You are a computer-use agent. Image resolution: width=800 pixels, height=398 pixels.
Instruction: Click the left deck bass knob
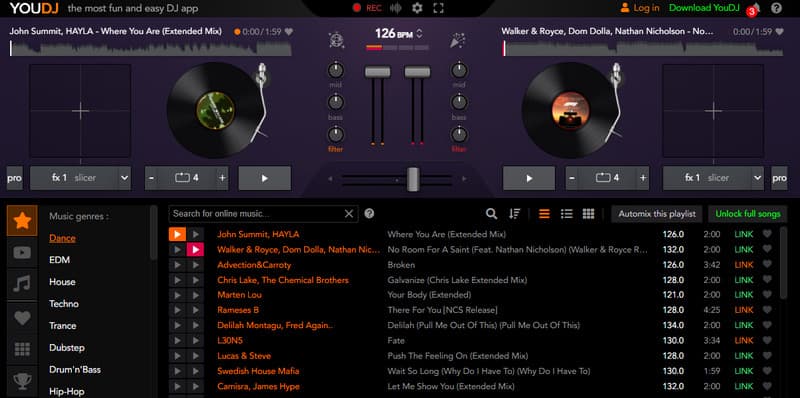pyautogui.click(x=336, y=102)
